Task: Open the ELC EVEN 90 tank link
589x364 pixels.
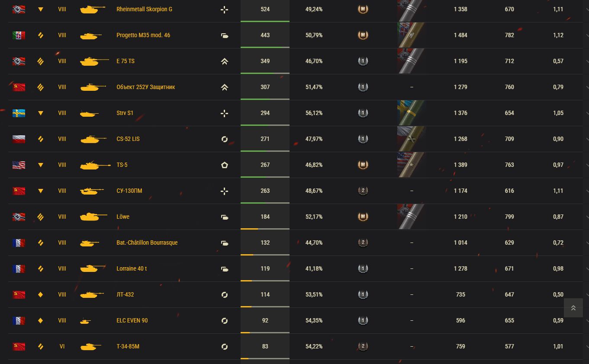Action: point(132,320)
